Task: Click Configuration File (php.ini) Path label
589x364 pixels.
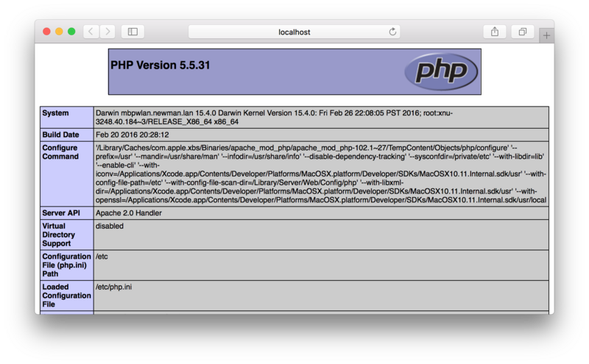Action: [x=66, y=265]
